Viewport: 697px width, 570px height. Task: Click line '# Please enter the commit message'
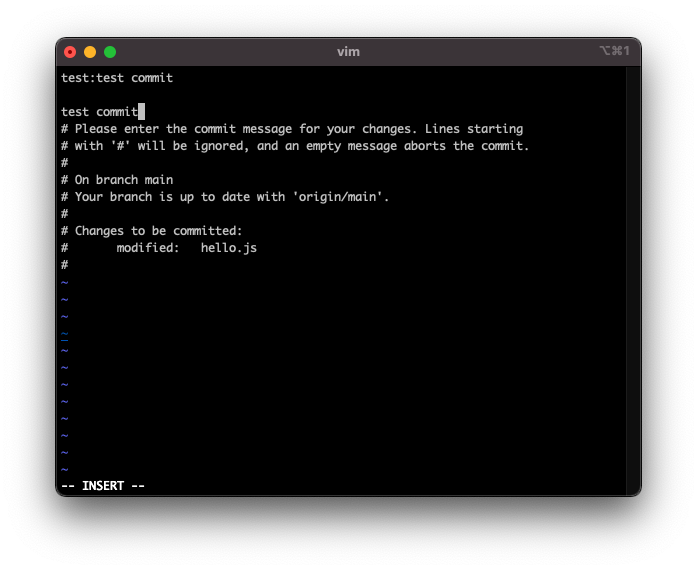292,129
